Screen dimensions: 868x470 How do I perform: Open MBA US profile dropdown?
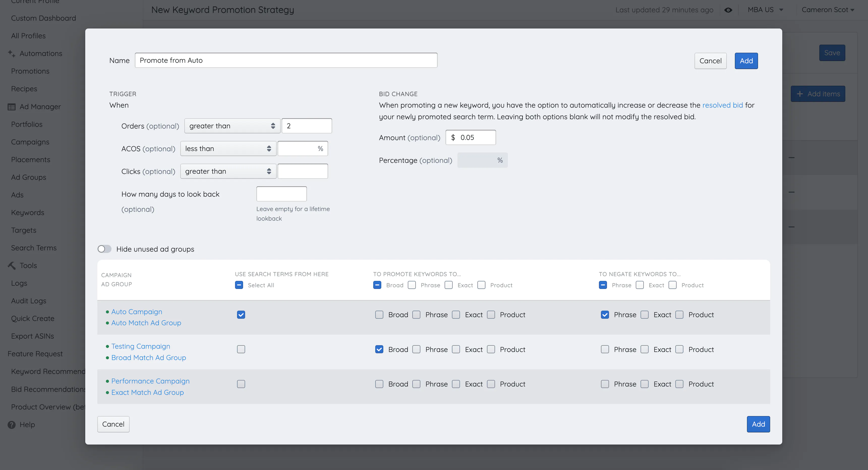tap(766, 10)
